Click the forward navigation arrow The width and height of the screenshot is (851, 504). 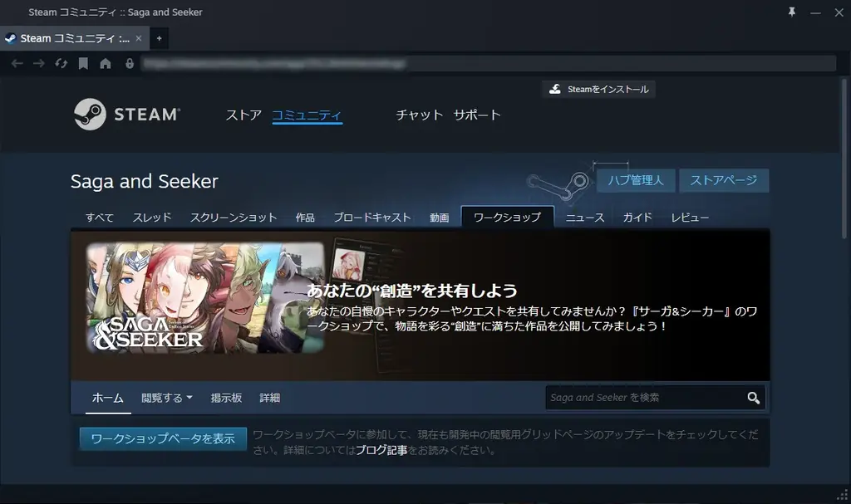pyautogui.click(x=38, y=63)
